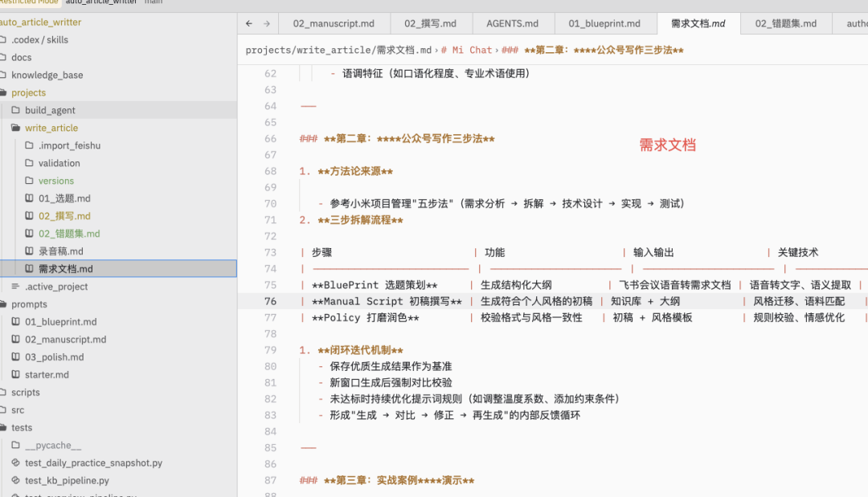Click breadcrumb path projects/write_article/需求文档.md
The image size is (868, 497).
(x=338, y=51)
